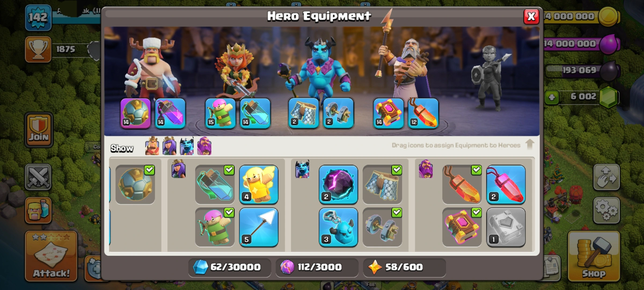
Task: Filter equipment by Minion Prince portrait
Action: 187,146
